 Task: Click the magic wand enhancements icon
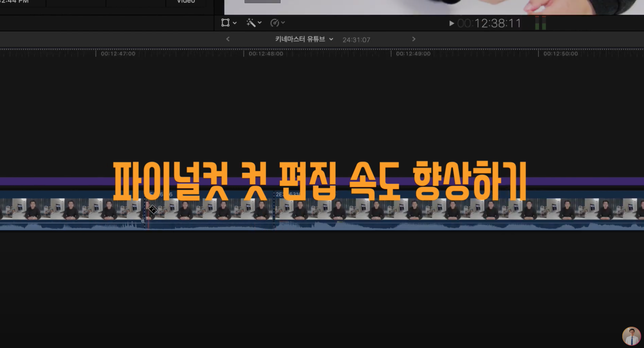(251, 23)
